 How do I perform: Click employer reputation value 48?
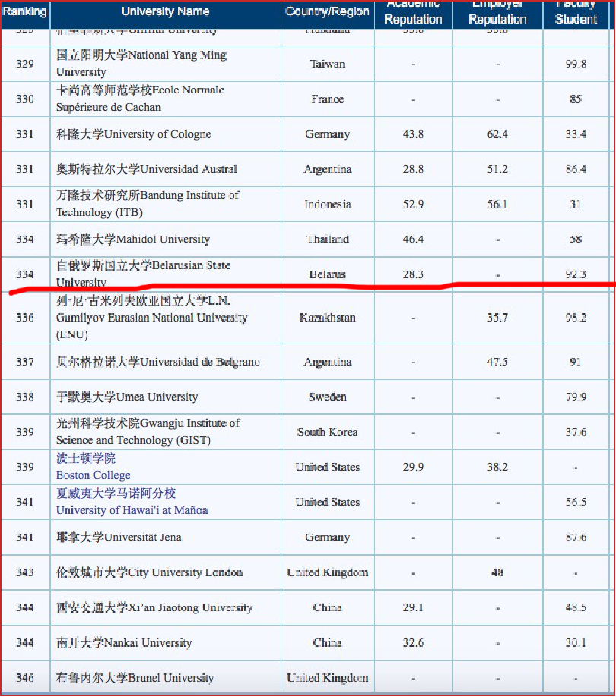pyautogui.click(x=497, y=572)
